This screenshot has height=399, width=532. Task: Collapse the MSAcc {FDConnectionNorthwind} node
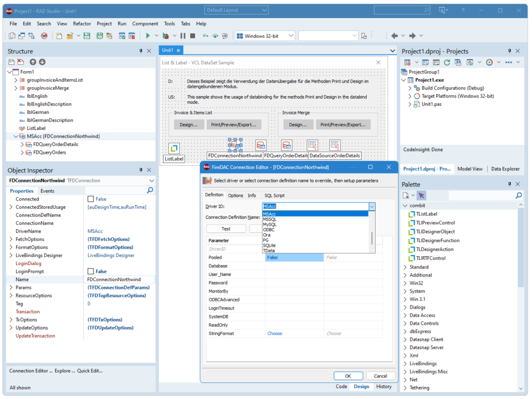pyautogui.click(x=16, y=137)
